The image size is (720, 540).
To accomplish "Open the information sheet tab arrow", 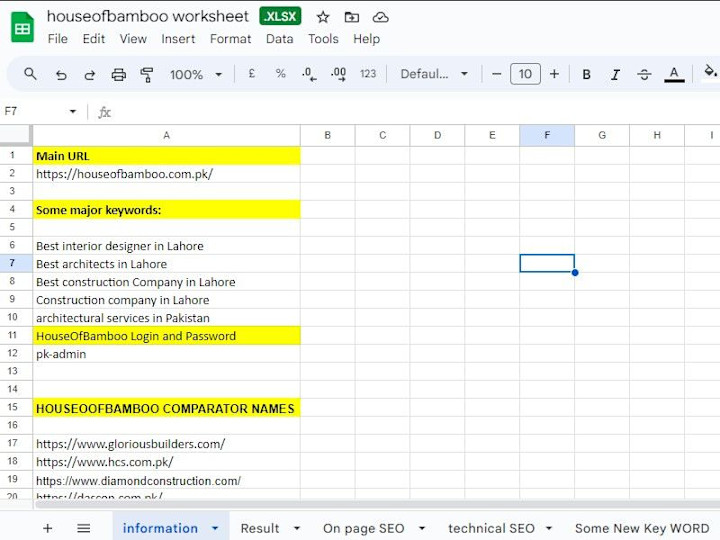I will [x=215, y=528].
